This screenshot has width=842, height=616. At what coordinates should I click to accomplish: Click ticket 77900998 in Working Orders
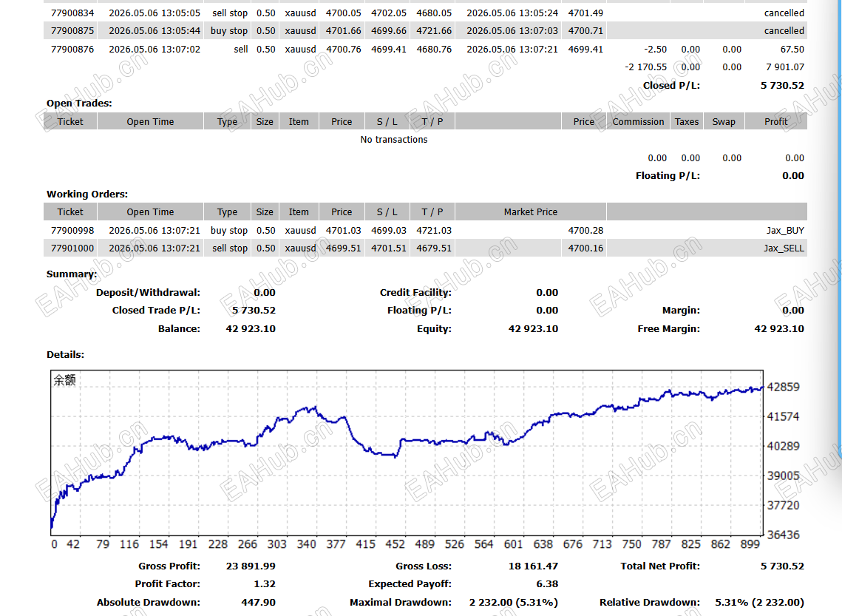point(72,231)
